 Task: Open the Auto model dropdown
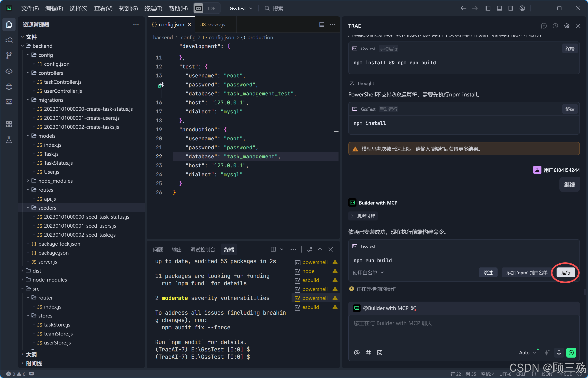coord(527,352)
